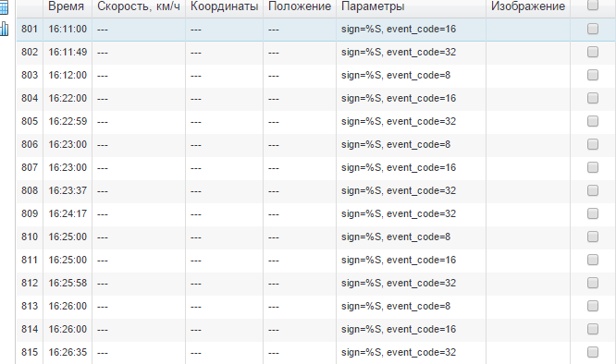Select message row 804 at 16:22:00
Viewport: 616px width, 364px height.
(x=315, y=98)
